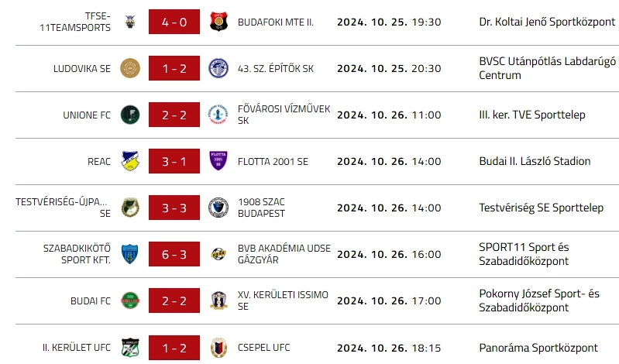619x364 pixels.
Task: Click the Unione FC team logo
Action: point(129,115)
